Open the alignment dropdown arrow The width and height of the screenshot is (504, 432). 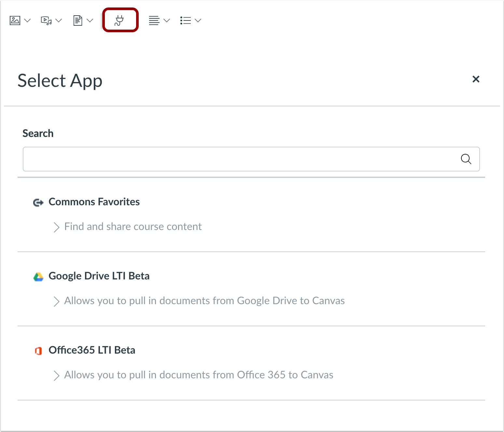coord(167,20)
